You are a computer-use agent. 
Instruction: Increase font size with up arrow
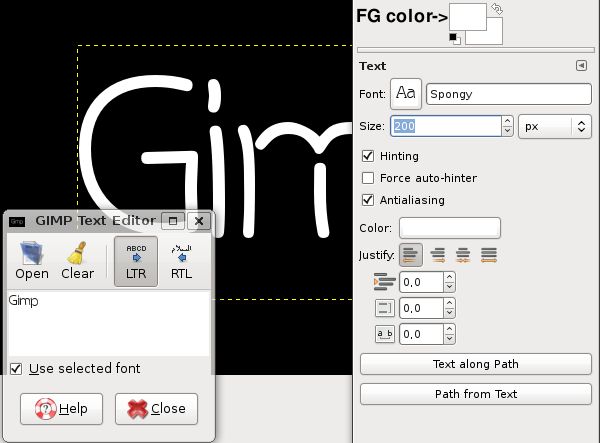(507, 121)
